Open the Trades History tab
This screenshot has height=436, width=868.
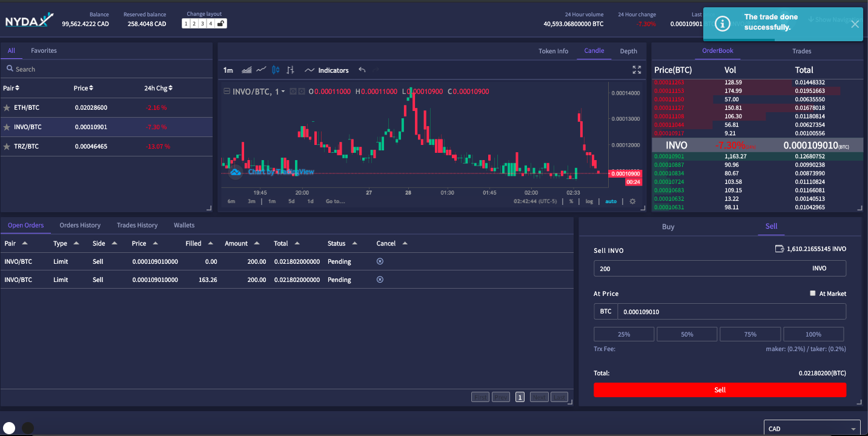click(x=137, y=225)
